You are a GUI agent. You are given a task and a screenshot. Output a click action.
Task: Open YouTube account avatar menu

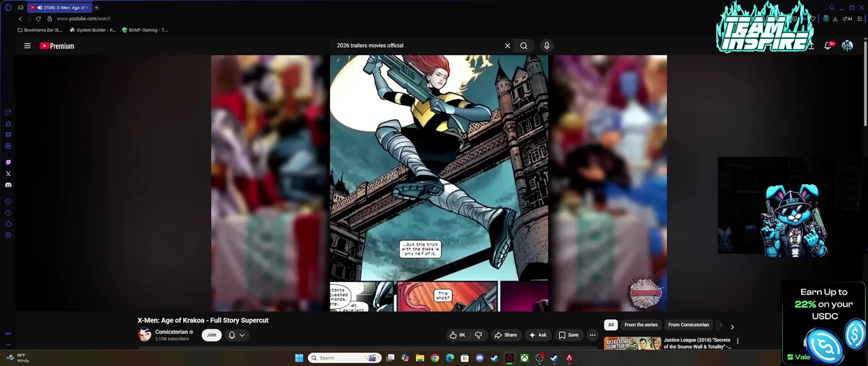pos(847,46)
